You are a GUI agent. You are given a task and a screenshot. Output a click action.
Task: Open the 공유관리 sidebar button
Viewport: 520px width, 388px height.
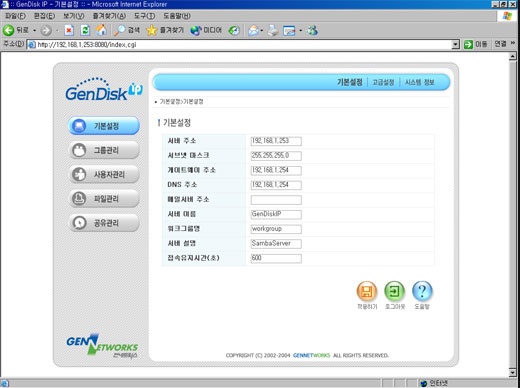click(x=104, y=223)
